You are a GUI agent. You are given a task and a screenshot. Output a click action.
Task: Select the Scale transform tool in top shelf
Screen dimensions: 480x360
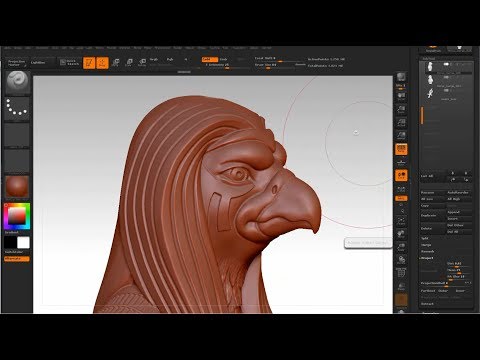click(129, 63)
